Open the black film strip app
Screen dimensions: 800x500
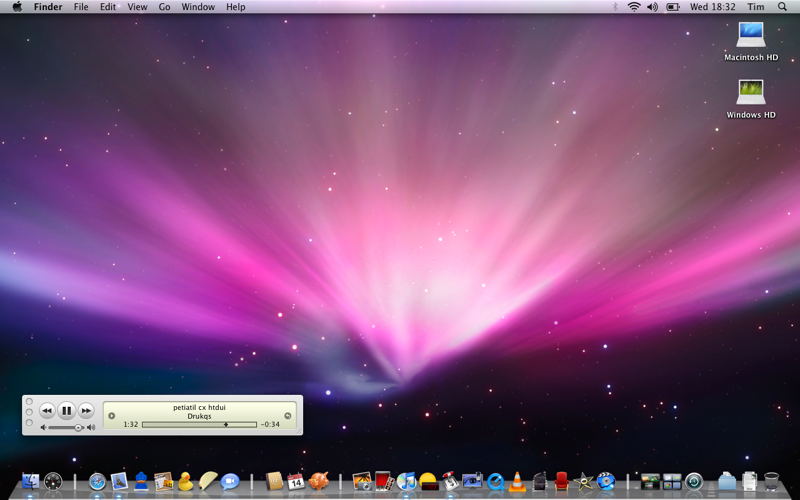[x=539, y=481]
